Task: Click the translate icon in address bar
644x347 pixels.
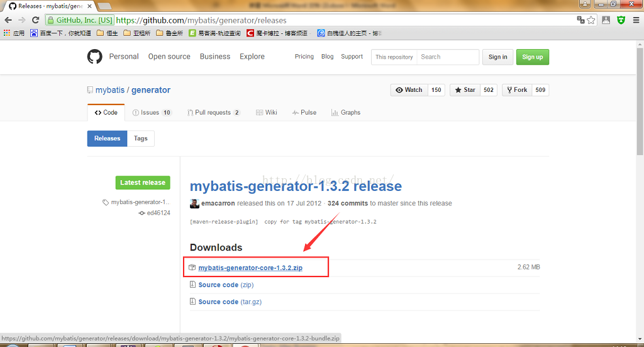Action: pos(580,20)
